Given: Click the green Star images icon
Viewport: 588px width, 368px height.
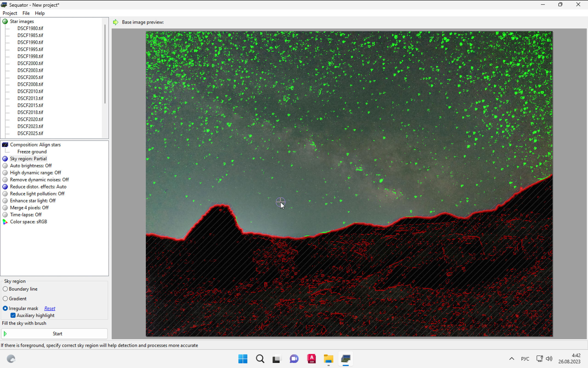Looking at the screenshot, I should [x=5, y=21].
